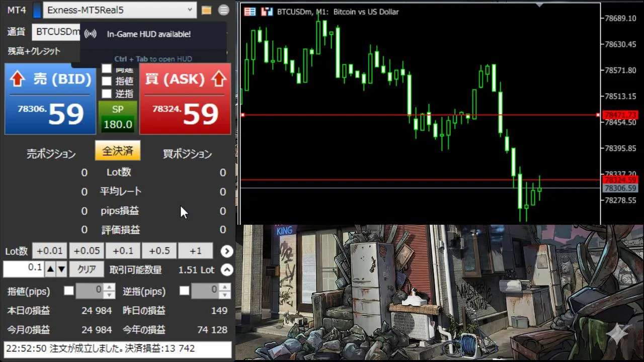644x362 pixels.
Task: Click the 平均レート row label
Action: tap(121, 192)
